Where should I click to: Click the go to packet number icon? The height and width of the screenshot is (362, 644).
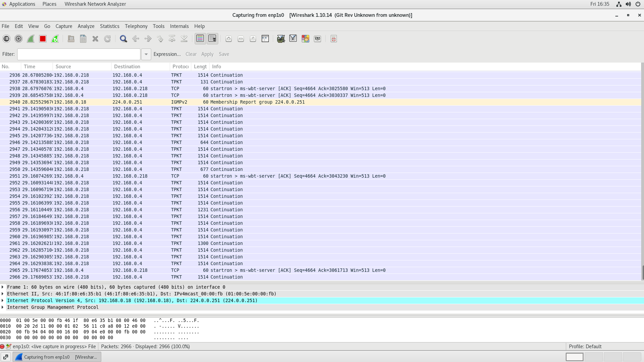[160, 39]
